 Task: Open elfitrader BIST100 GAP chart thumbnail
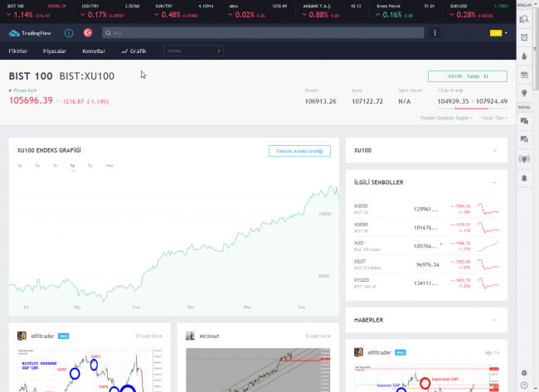pyautogui.click(x=90, y=370)
